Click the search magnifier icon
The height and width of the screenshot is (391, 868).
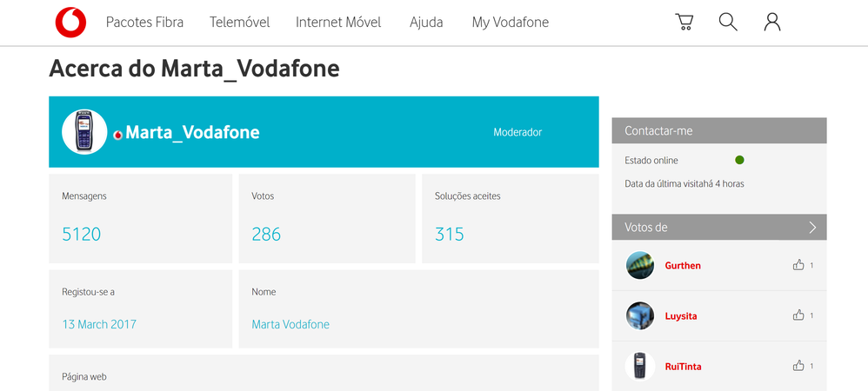[x=728, y=23]
